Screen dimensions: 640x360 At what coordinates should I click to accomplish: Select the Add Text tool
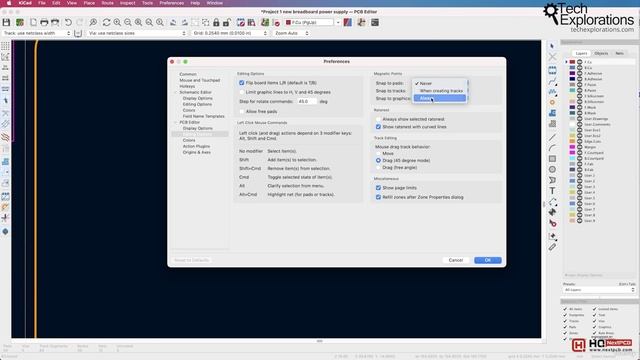pos(552,191)
